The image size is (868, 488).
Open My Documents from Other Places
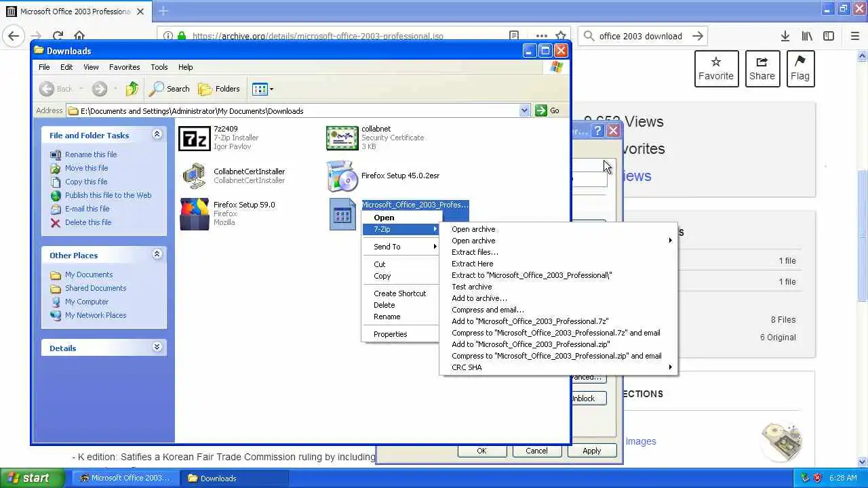89,274
